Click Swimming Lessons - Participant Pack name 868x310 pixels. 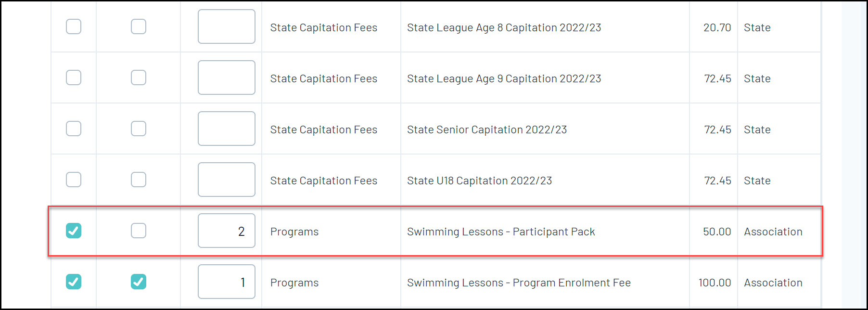click(501, 232)
